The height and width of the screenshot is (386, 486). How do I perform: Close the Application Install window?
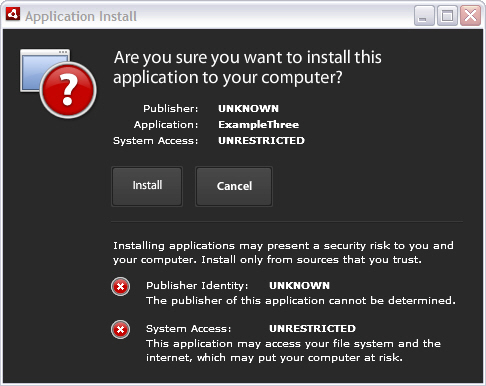pos(470,15)
